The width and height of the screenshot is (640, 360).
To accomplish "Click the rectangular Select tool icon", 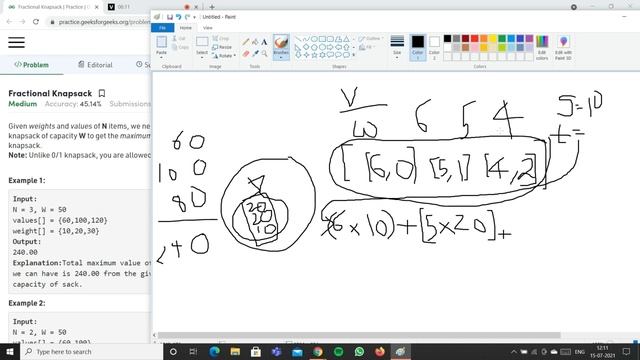I will pos(202,42).
